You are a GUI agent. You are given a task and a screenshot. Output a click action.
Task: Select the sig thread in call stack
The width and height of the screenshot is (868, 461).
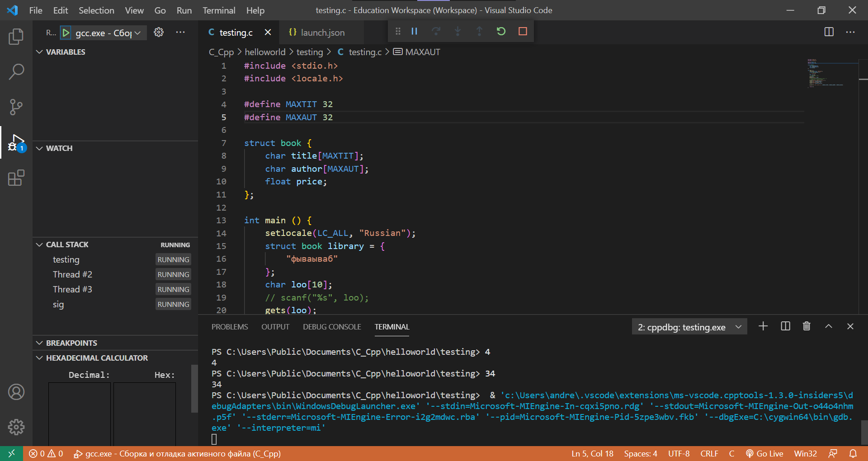click(115, 304)
